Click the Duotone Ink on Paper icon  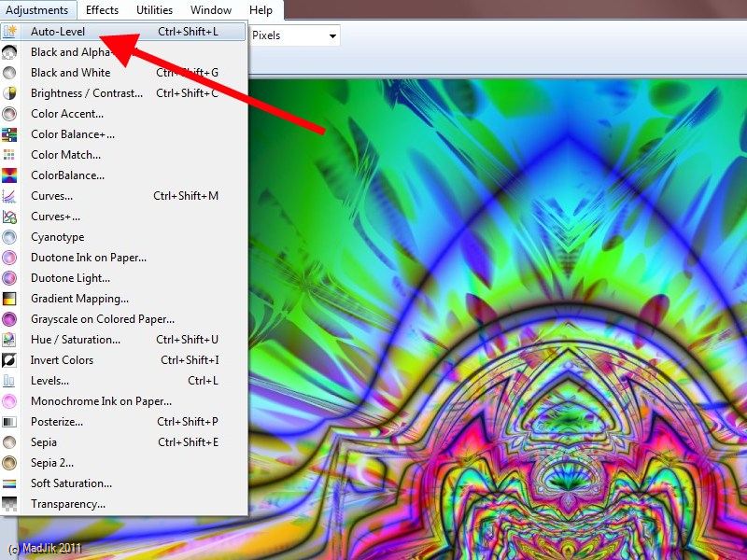(9, 258)
